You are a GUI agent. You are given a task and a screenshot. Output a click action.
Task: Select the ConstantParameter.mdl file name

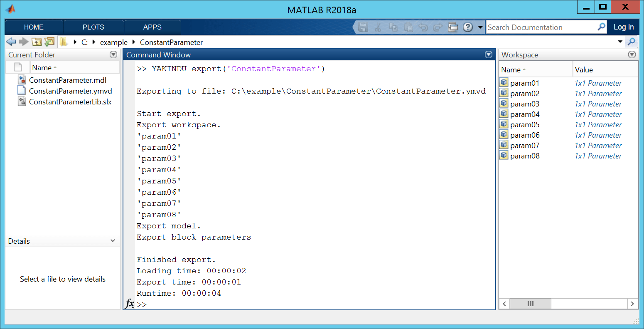(68, 80)
